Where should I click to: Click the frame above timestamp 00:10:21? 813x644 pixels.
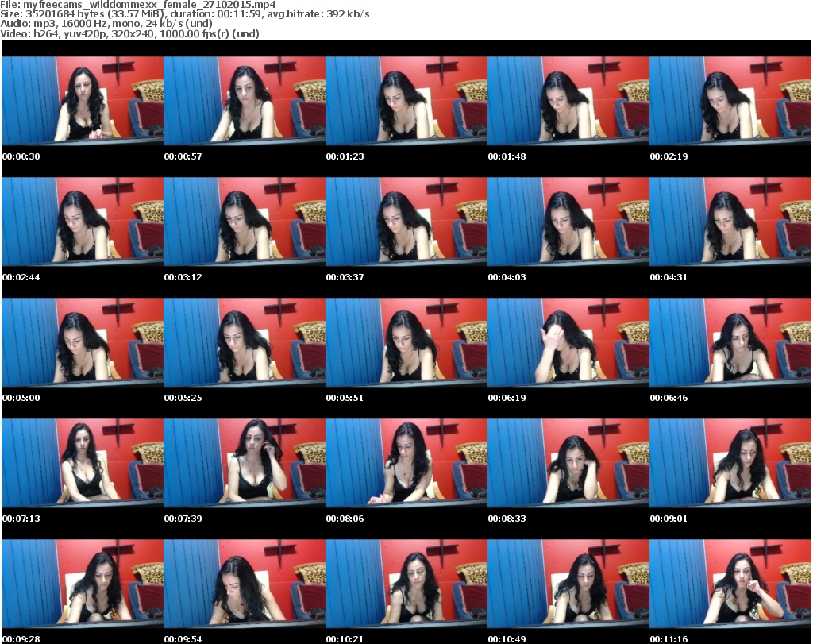point(406,584)
